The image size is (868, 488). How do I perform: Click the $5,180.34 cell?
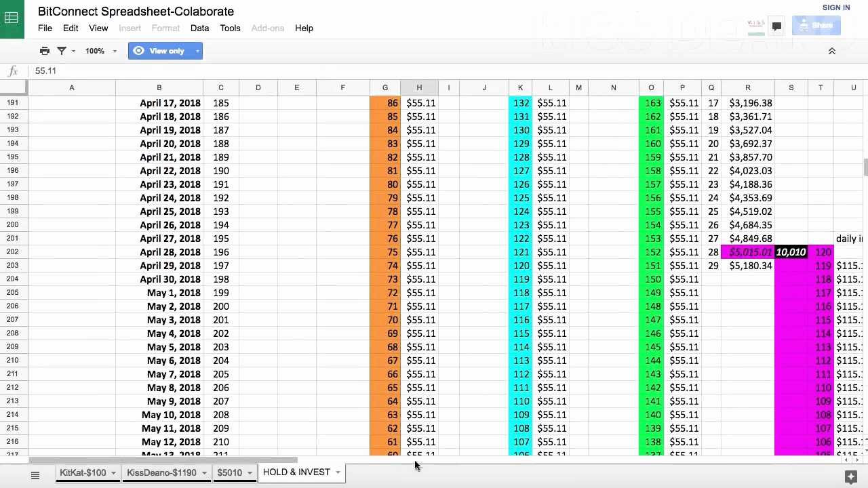[x=748, y=266]
